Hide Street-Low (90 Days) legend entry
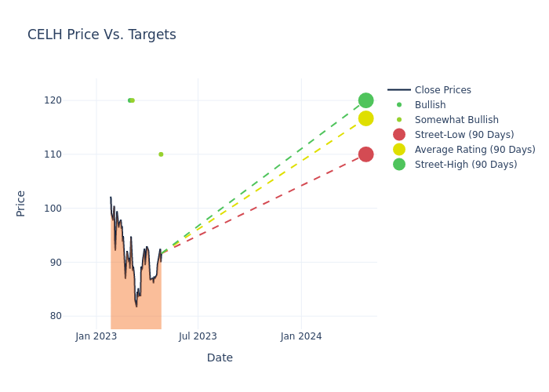 464,135
